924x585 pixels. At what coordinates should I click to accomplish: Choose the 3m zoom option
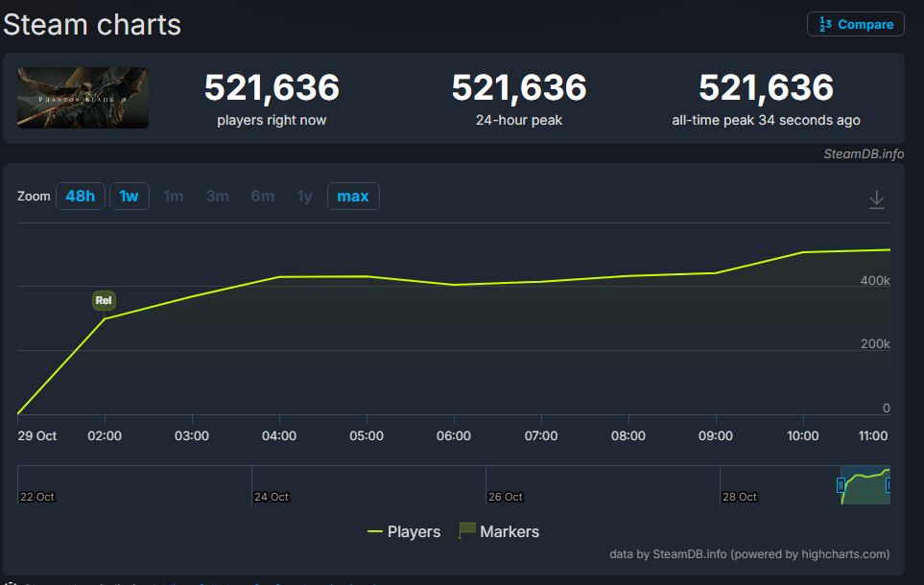pyautogui.click(x=218, y=197)
